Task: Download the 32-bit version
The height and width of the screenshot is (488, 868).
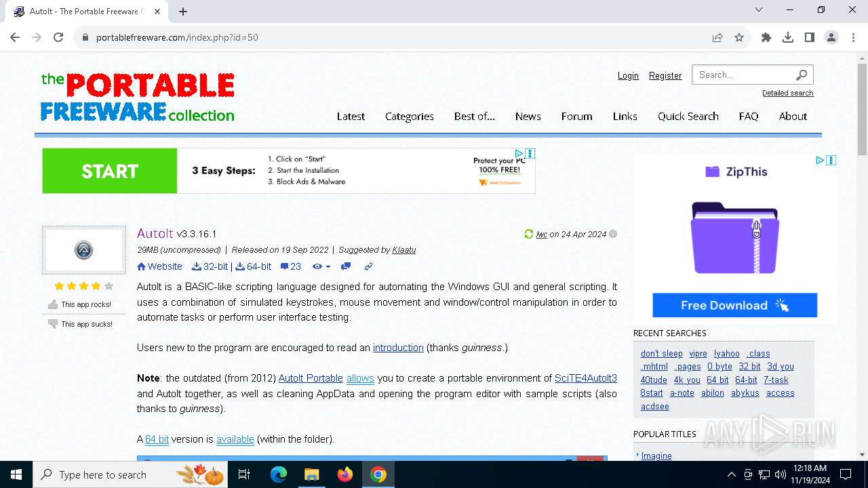Action: pos(210,266)
